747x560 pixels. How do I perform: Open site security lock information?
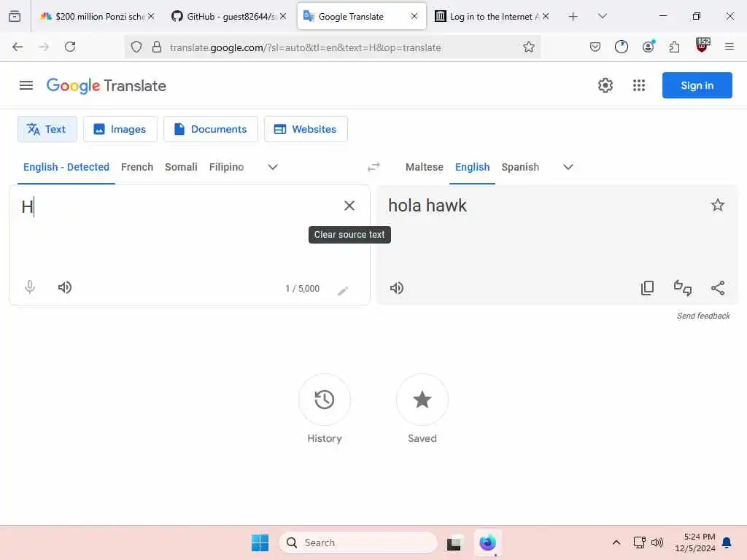pyautogui.click(x=156, y=47)
